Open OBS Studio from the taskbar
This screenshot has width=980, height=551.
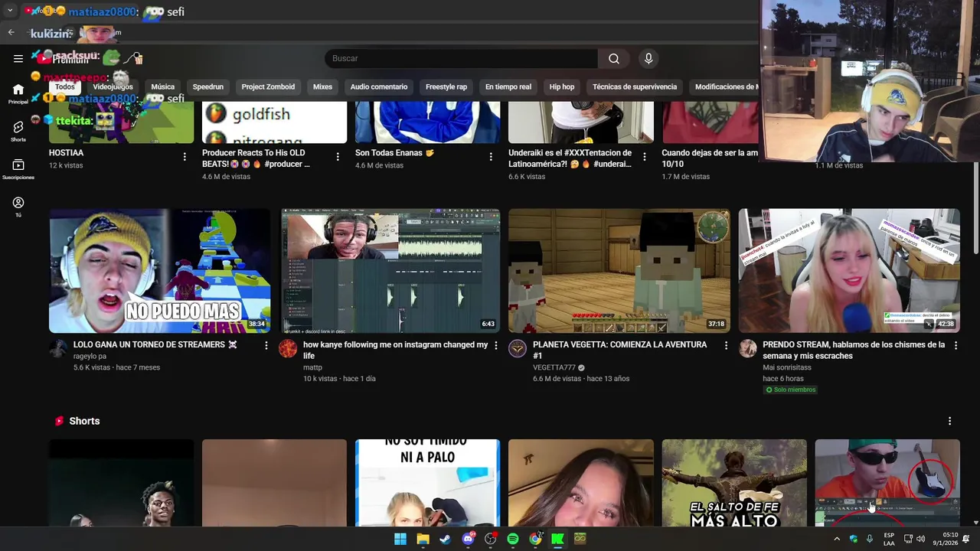click(490, 539)
